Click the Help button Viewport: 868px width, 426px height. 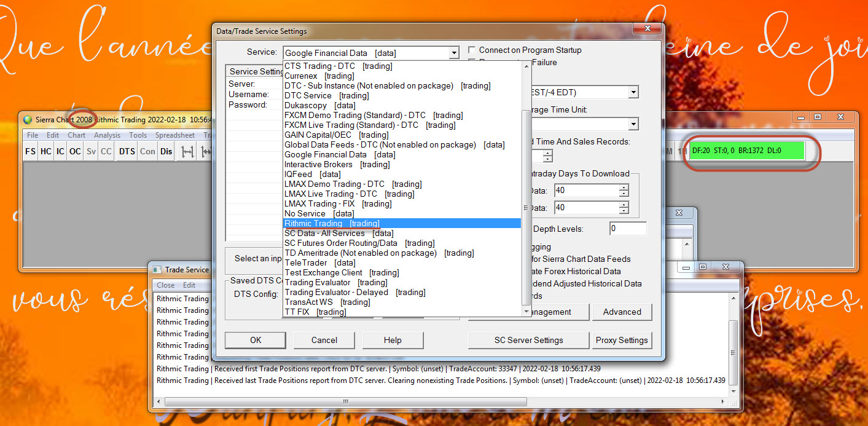tap(393, 340)
